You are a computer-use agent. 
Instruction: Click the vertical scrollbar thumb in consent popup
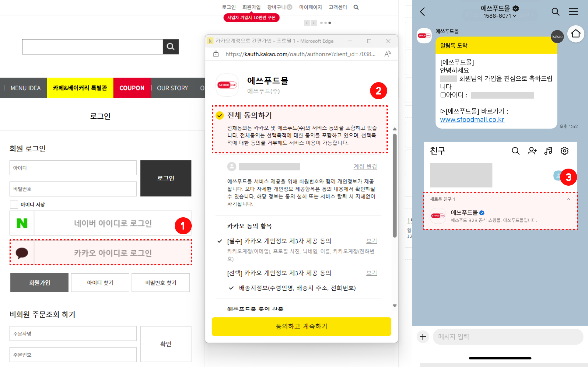tap(395, 186)
